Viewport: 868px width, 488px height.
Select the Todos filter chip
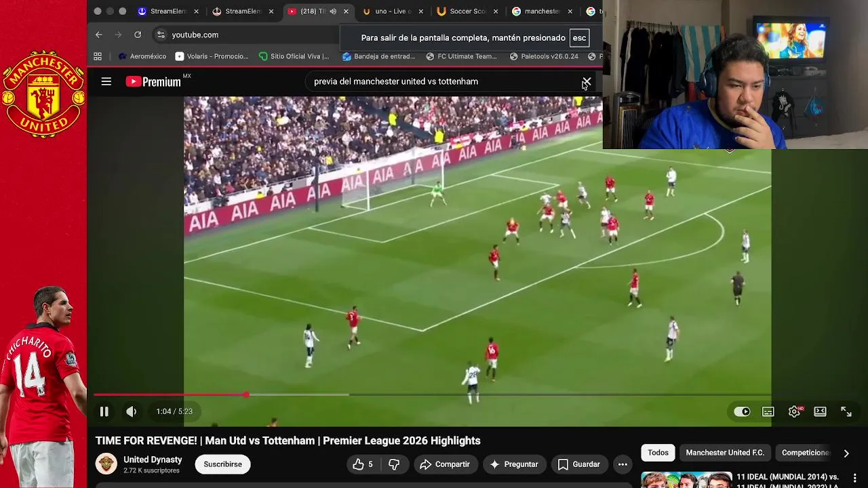[x=658, y=453]
